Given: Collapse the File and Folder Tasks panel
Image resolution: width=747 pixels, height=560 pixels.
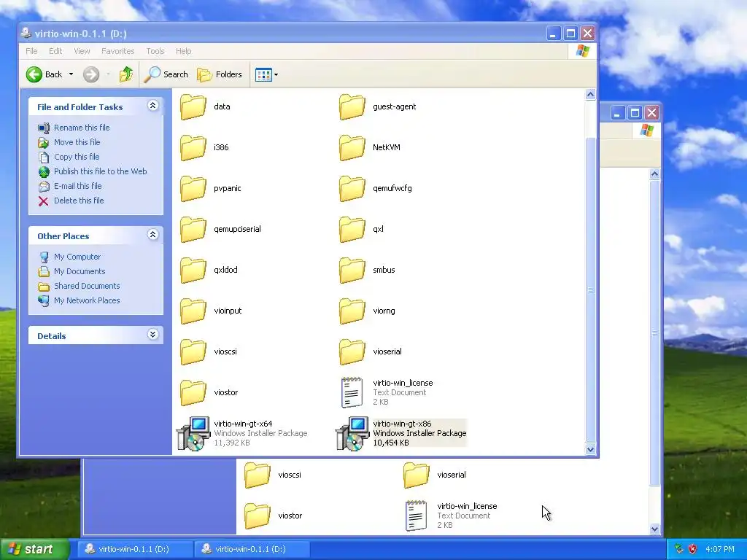Looking at the screenshot, I should (153, 106).
